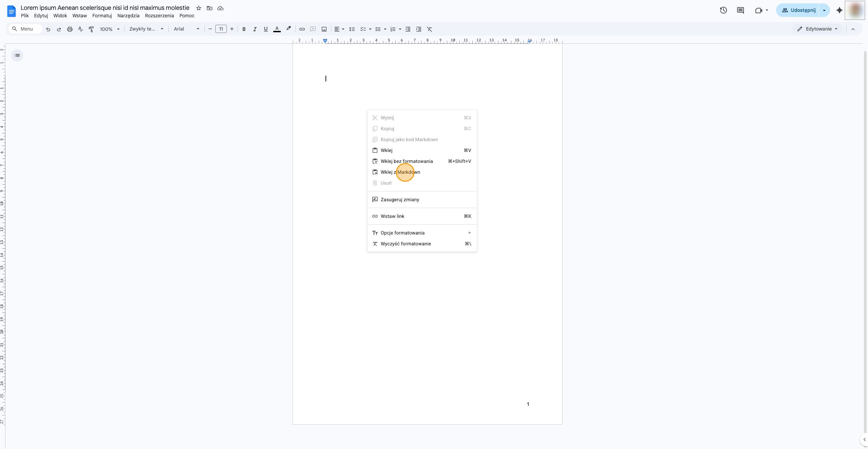Image resolution: width=868 pixels, height=449 pixels.
Task: Click the Menu search box
Action: tap(25, 29)
